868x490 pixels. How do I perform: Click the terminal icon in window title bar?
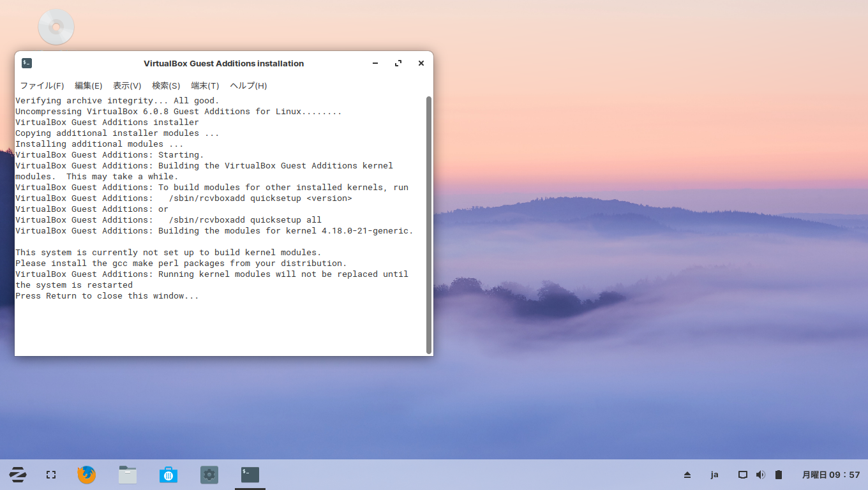coord(27,63)
